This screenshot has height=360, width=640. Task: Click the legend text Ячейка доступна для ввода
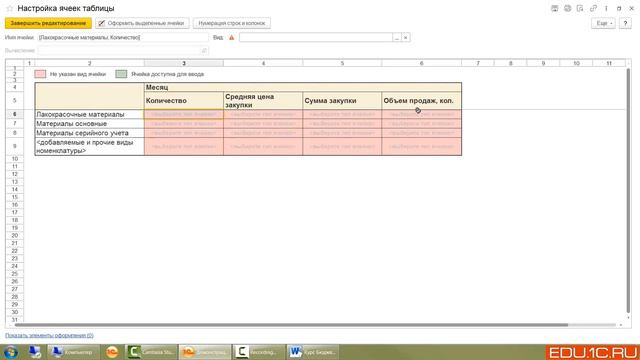point(167,74)
